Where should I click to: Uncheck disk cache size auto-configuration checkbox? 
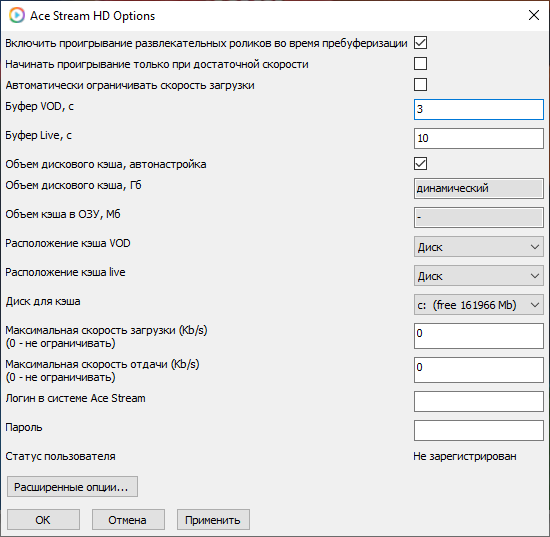420,164
